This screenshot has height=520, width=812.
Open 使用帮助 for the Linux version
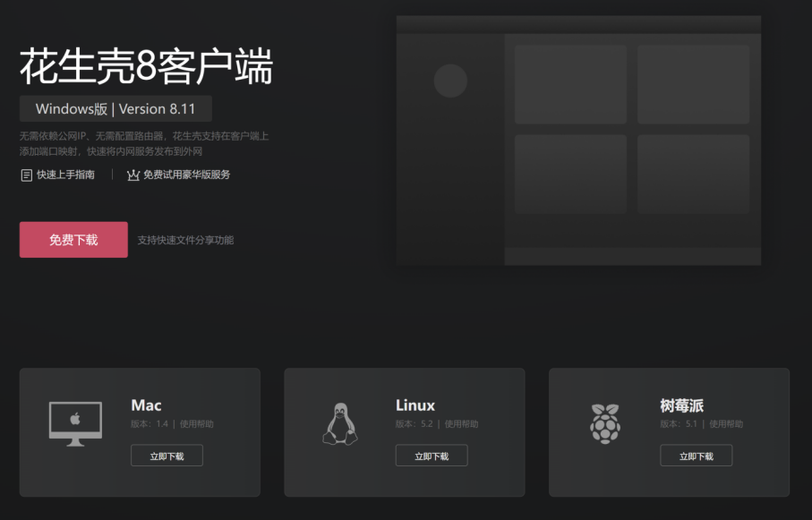(461, 424)
